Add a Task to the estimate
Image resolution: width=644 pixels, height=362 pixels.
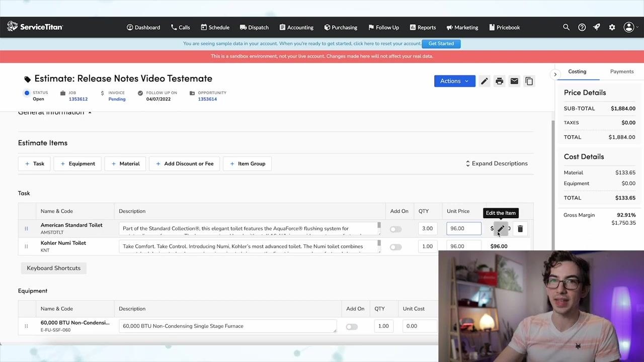pos(35,163)
